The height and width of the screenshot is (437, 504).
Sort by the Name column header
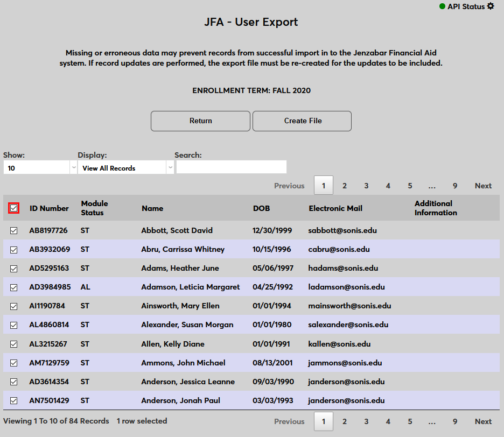tap(152, 208)
